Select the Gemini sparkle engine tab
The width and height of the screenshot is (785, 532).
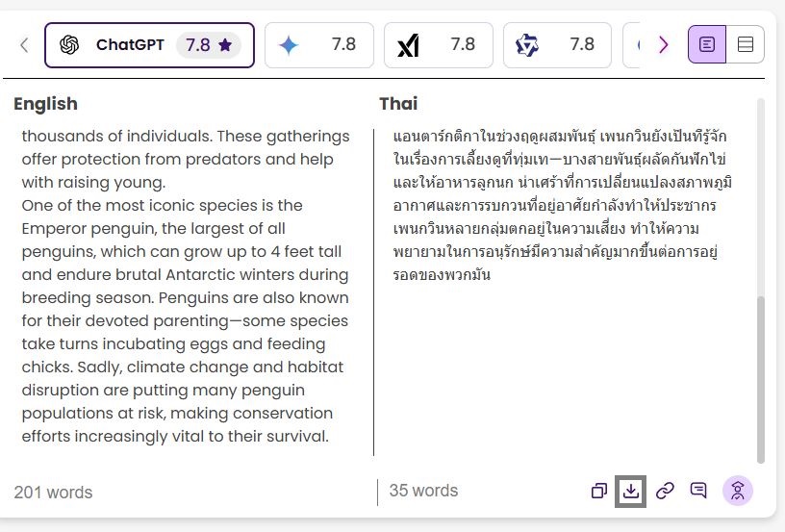[319, 45]
